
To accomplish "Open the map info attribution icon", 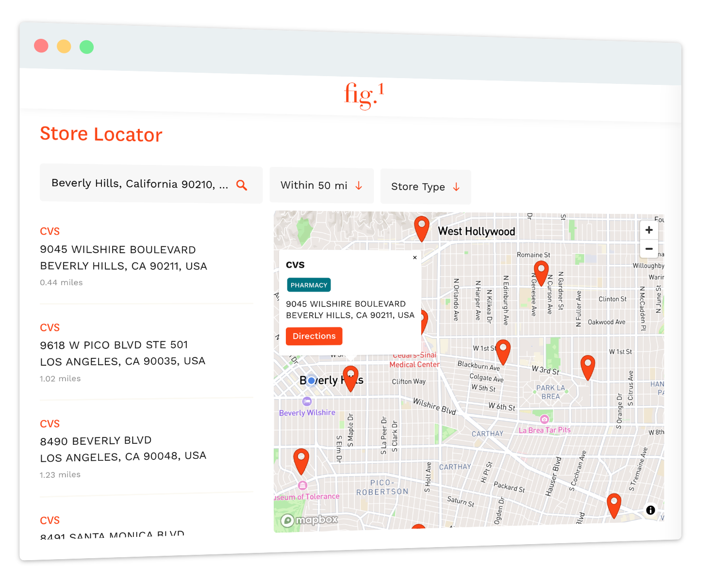I will pyautogui.click(x=651, y=510).
